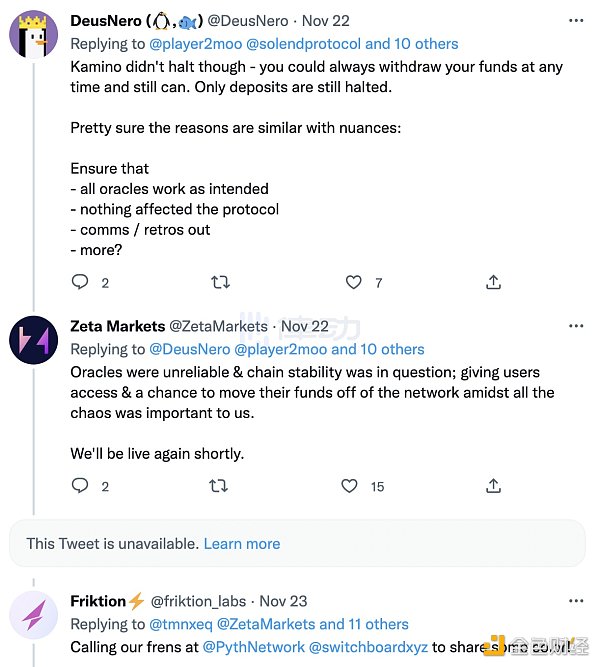Click the Learn more link
The height and width of the screenshot is (667, 600).
242,544
